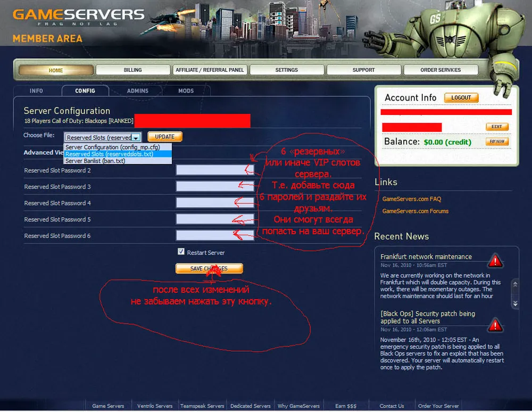Viewport: 532px width, 412px height.
Task: Click the GameServers logo
Action: pos(78,17)
